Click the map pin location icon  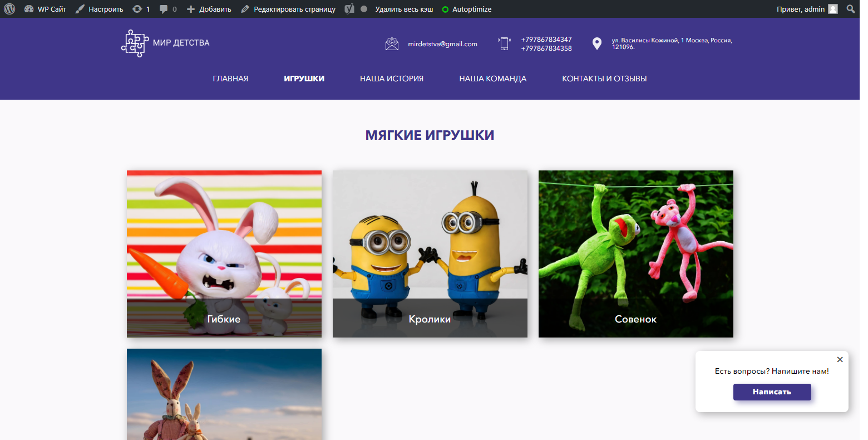(597, 43)
